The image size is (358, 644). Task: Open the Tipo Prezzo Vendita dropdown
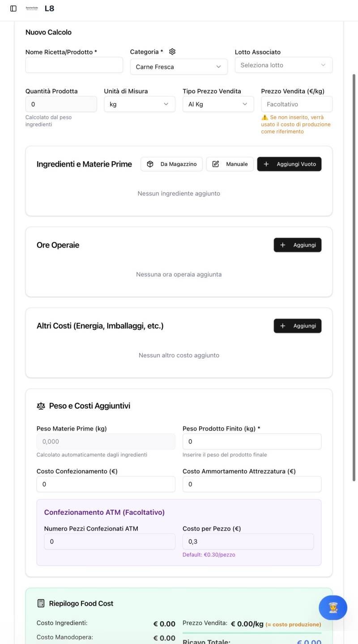[x=218, y=104]
